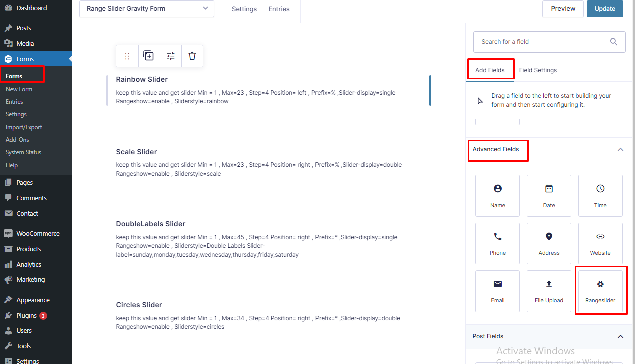Duplicate the selected field via toolbar icon
The width and height of the screenshot is (635, 364).
[148, 56]
